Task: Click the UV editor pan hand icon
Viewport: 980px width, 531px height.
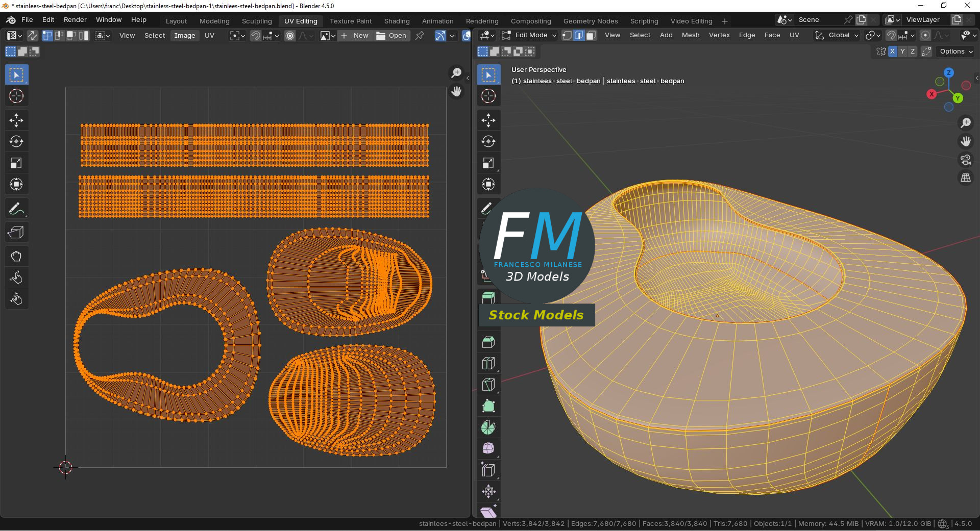Action: click(x=456, y=91)
